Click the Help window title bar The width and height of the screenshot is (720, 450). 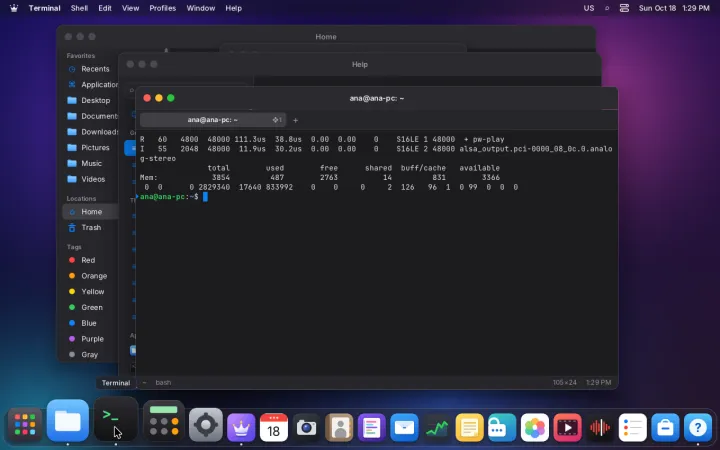pos(360,64)
